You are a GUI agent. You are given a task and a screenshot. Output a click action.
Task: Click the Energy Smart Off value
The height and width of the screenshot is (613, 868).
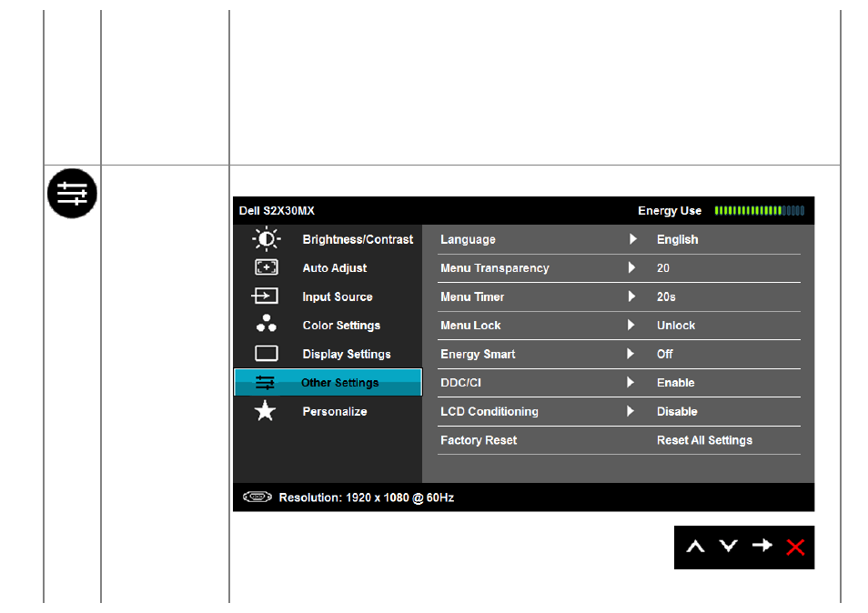(664, 354)
